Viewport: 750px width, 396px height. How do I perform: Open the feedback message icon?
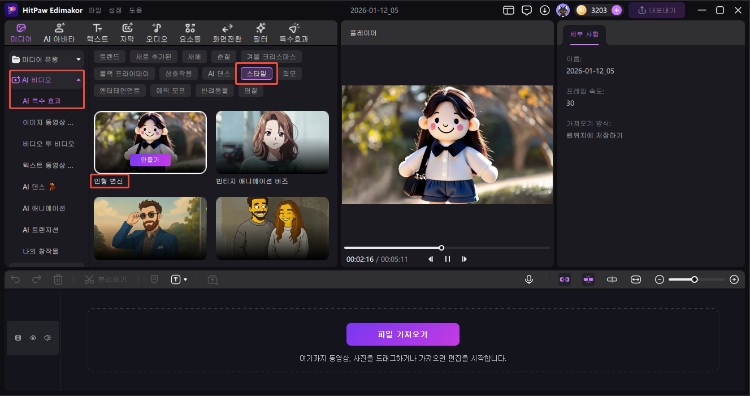tap(526, 10)
